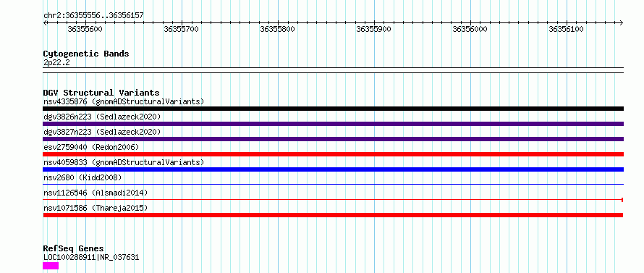Click the 36355700 ruler tick label
The image size is (644, 273).
[181, 29]
